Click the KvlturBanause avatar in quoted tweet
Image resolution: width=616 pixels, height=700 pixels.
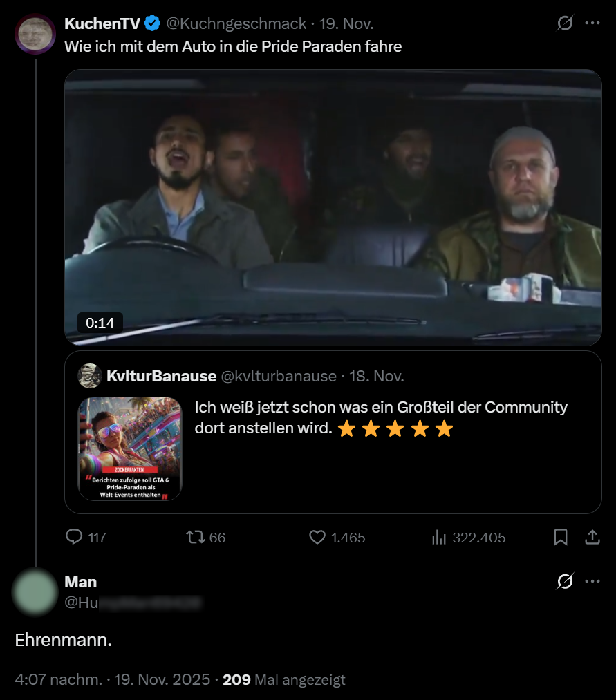pos(90,376)
